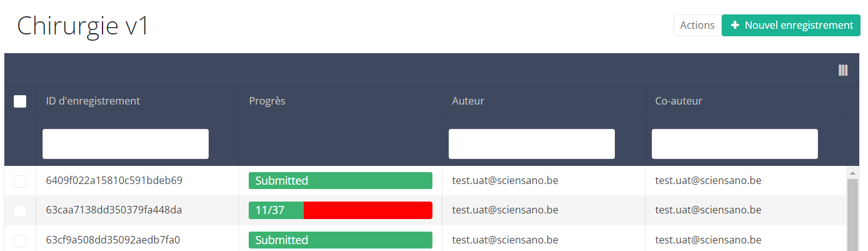This screenshot has width=868, height=251.
Task: Sort by Progrès column header
Action: [x=267, y=101]
